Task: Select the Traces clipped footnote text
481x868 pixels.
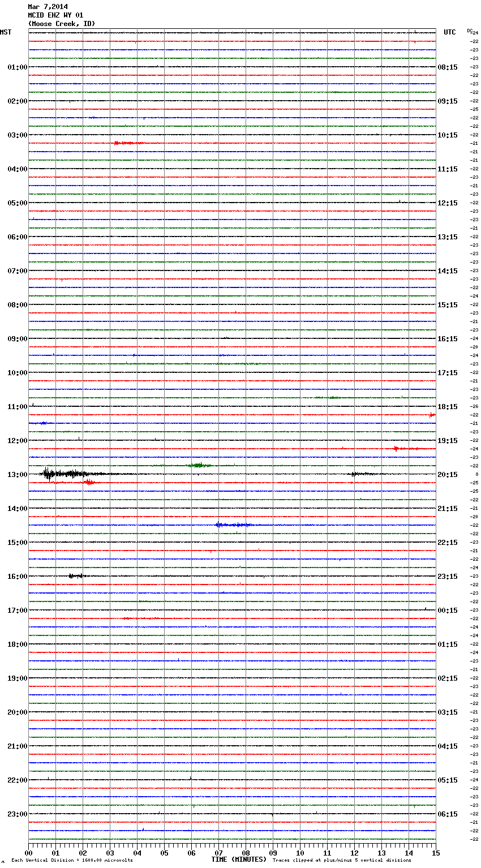Action: point(342,861)
